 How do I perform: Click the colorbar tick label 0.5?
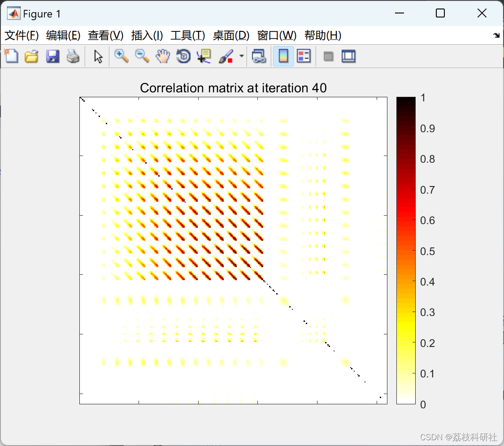point(427,251)
